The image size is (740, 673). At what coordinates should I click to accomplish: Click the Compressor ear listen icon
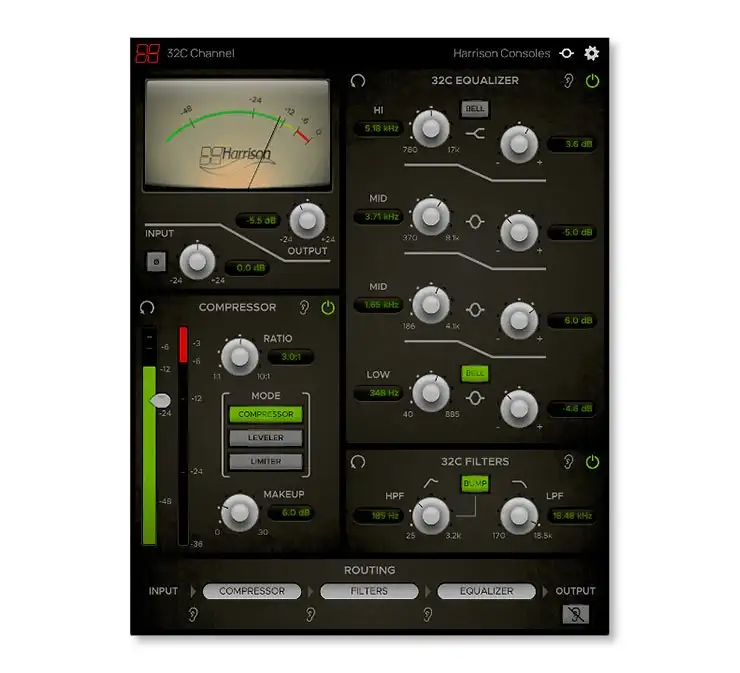tap(304, 308)
